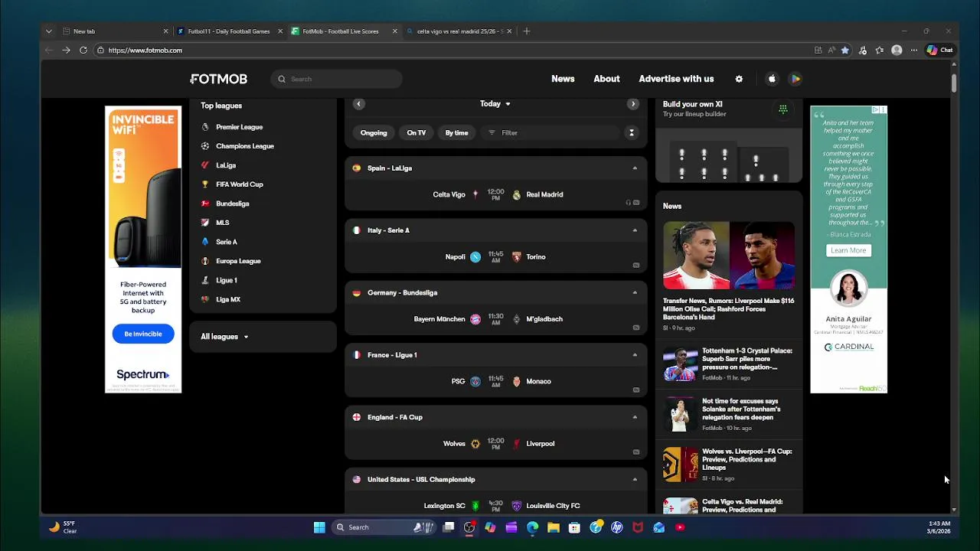The image size is (980, 551).
Task: Open Advertise with us menu item
Action: point(676,79)
